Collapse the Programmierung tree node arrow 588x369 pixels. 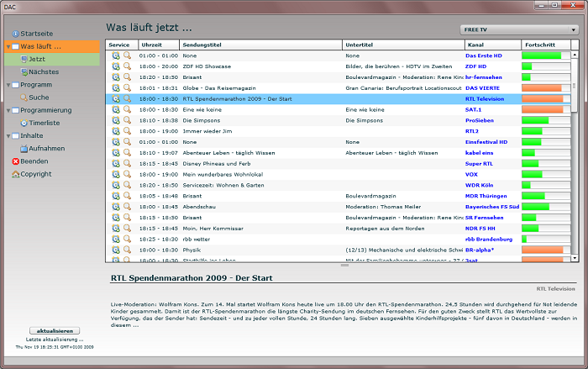(x=8, y=111)
